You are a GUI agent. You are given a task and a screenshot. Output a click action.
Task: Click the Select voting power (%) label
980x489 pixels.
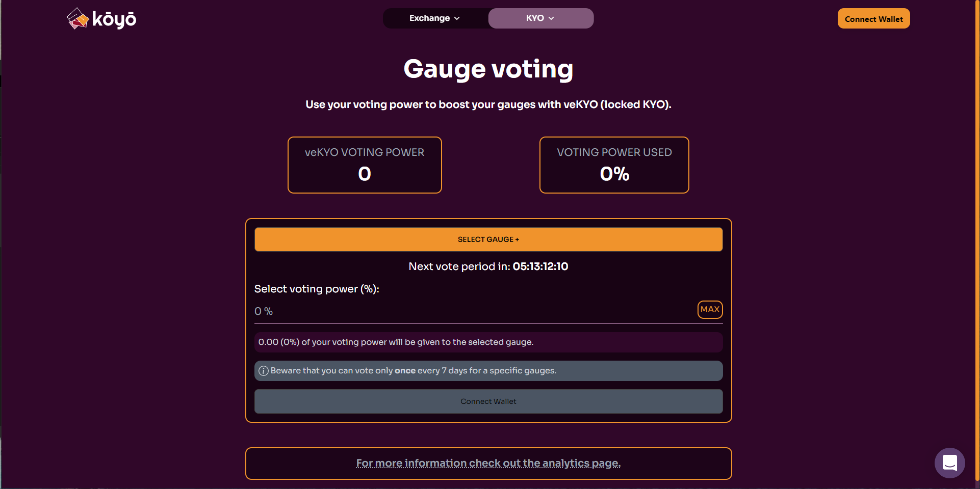[317, 289]
